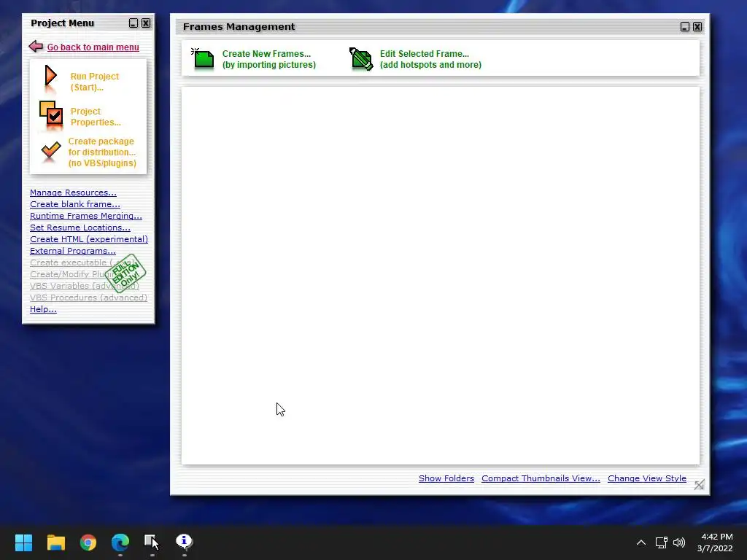747x560 pixels.
Task: Click the cursor-app taskbar icon
Action: coord(152,542)
